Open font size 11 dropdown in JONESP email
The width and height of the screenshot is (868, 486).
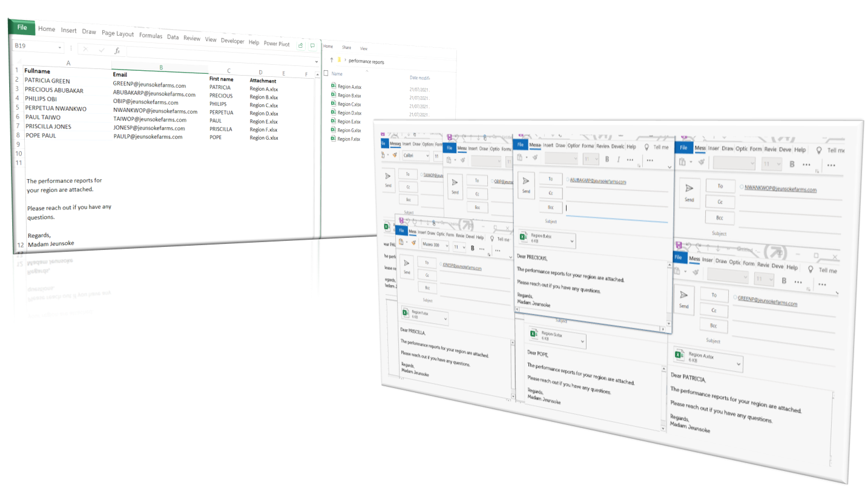click(464, 248)
